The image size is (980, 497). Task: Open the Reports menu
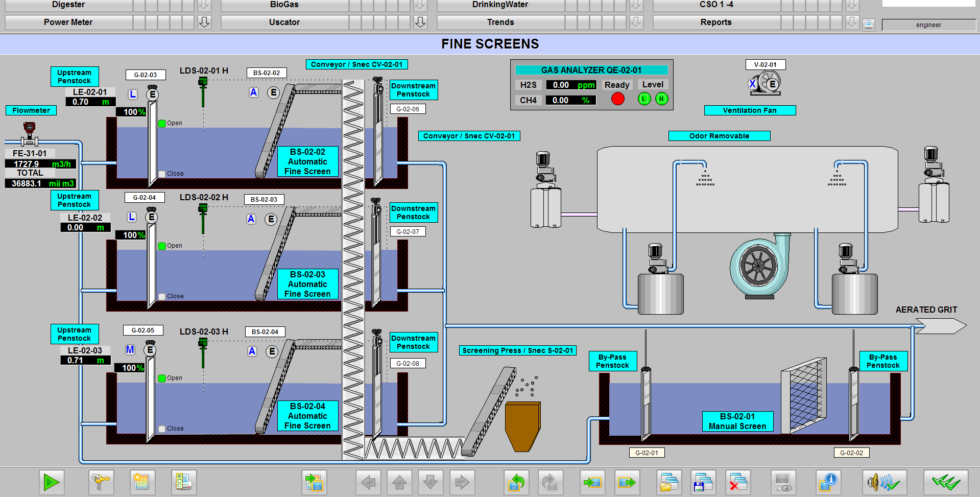pos(715,22)
